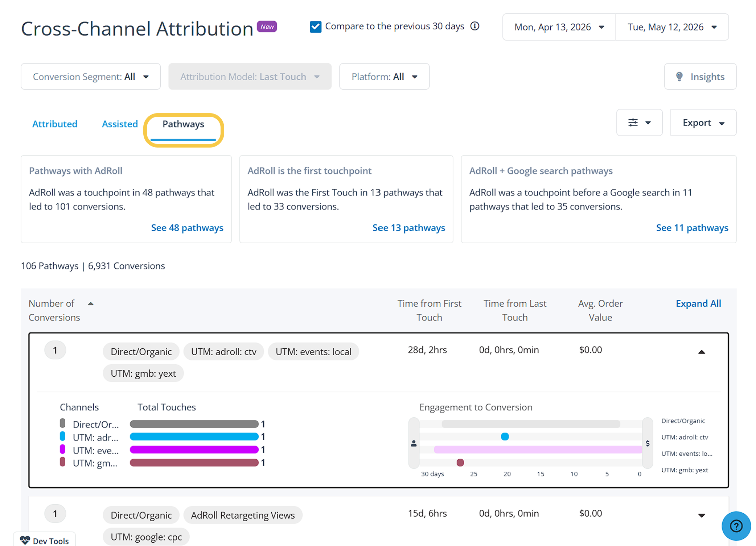Screen dimensions: 756x546
Task: Switch to the Assisted tab
Action: click(x=120, y=124)
